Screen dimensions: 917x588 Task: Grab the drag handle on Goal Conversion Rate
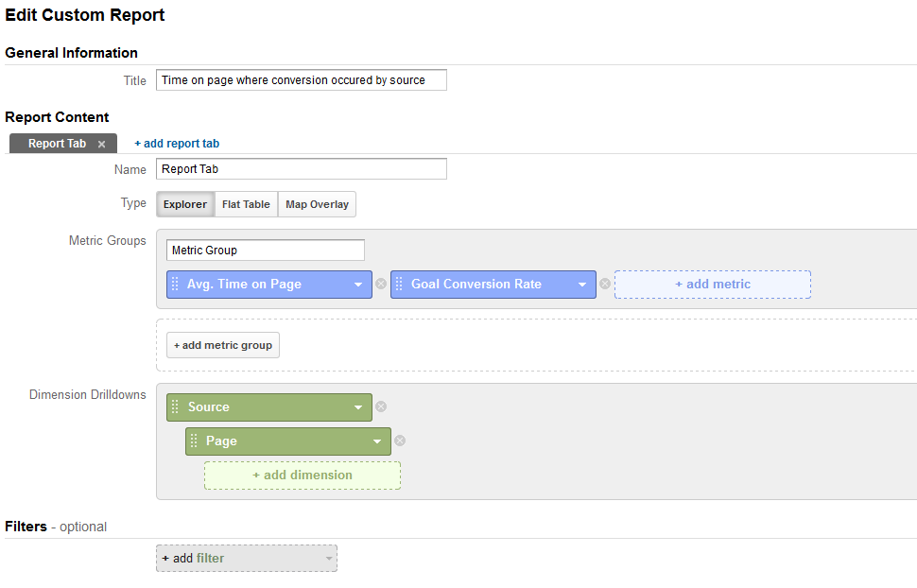tap(399, 284)
